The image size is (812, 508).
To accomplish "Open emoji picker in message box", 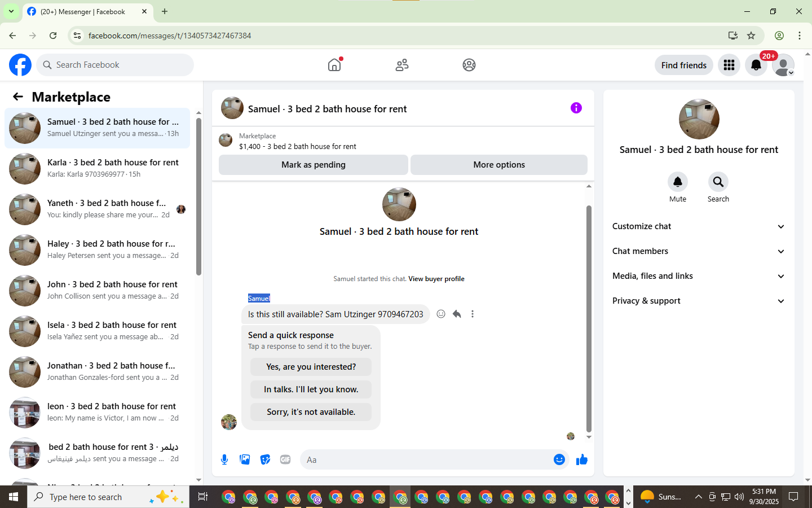I will click(559, 459).
